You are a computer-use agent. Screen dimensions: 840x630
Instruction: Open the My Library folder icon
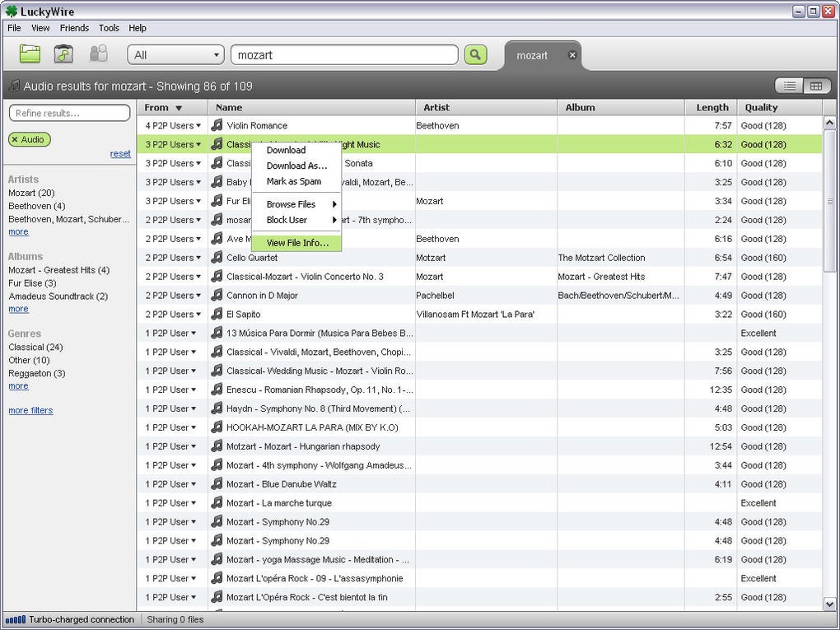click(x=30, y=54)
